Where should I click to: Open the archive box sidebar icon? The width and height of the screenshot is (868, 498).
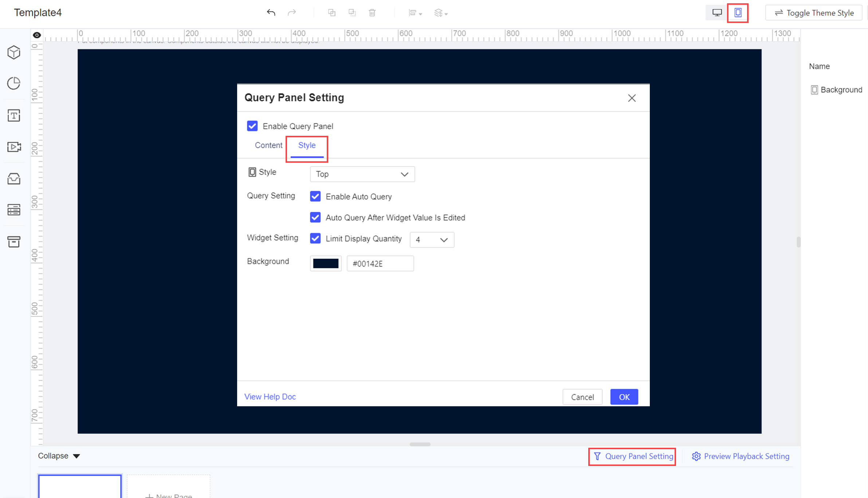(14, 241)
